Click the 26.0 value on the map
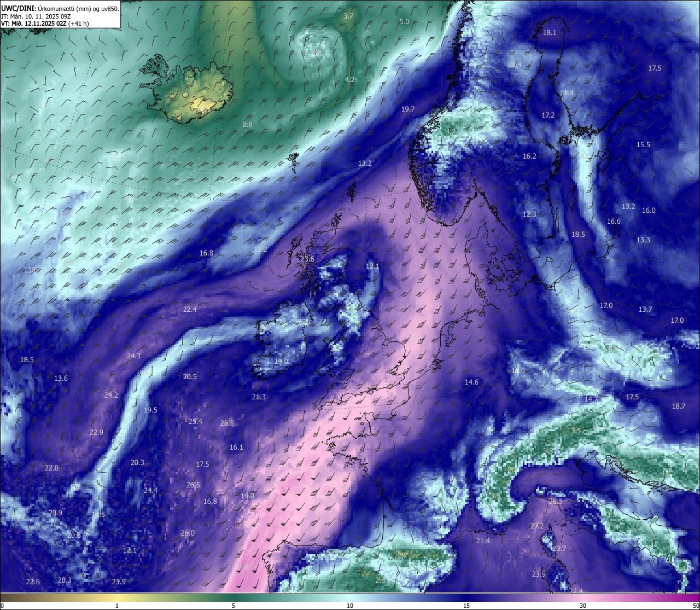The width and height of the screenshot is (700, 610). [188, 533]
